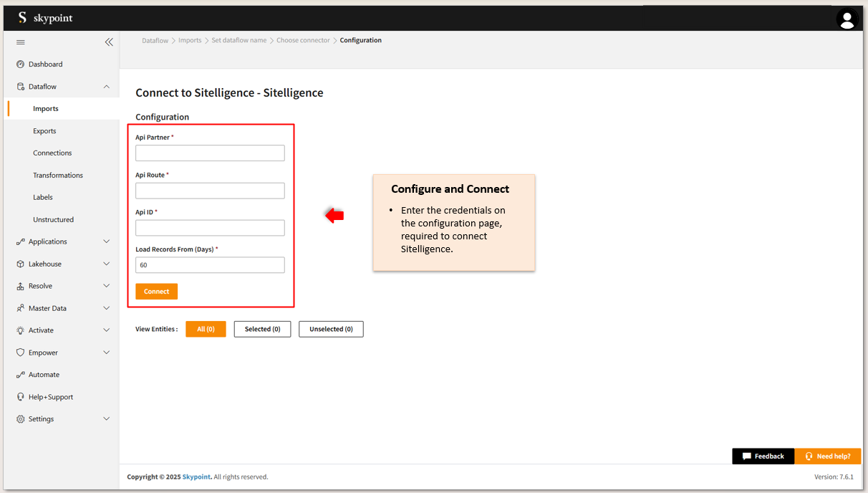868x493 pixels.
Task: Expand the Settings menu chevron
Action: 107,418
